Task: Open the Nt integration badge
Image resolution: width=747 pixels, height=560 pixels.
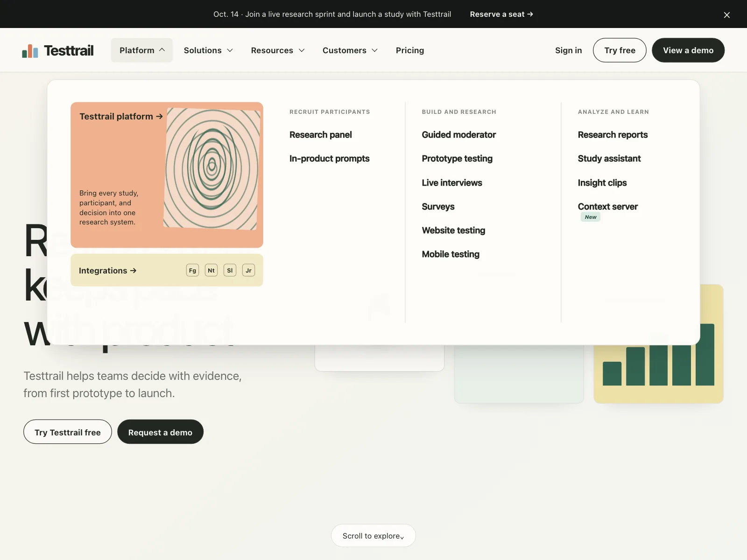Action: point(211,270)
